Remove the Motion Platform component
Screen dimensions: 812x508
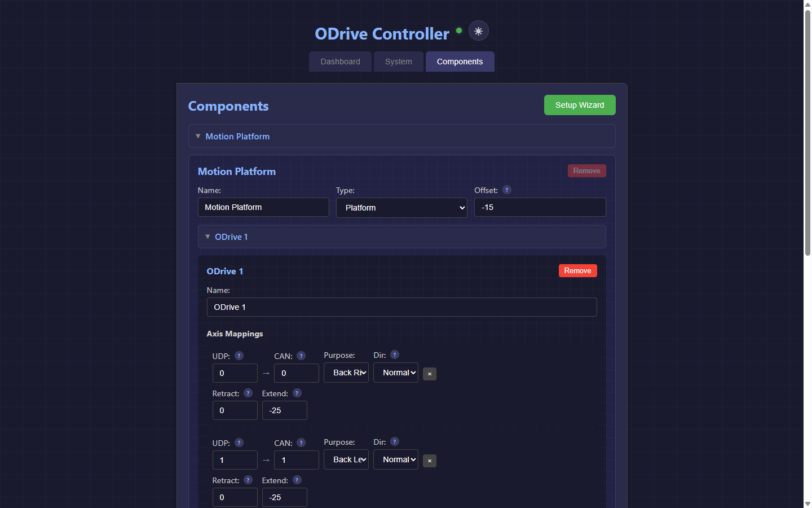[x=587, y=171]
